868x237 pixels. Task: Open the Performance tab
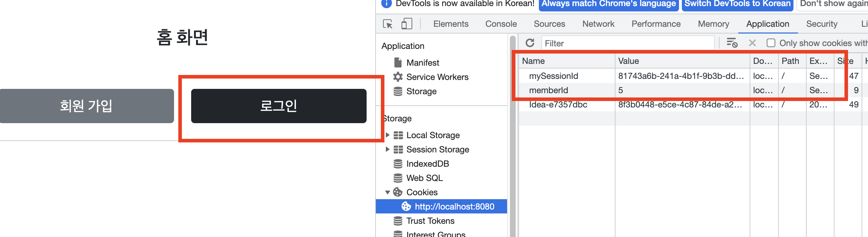(x=656, y=24)
